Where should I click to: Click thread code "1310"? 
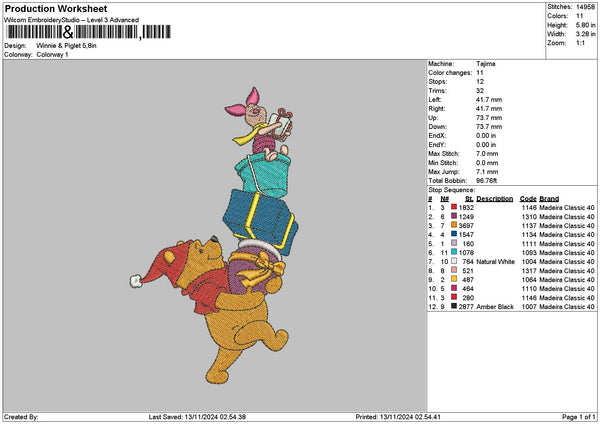tap(529, 217)
